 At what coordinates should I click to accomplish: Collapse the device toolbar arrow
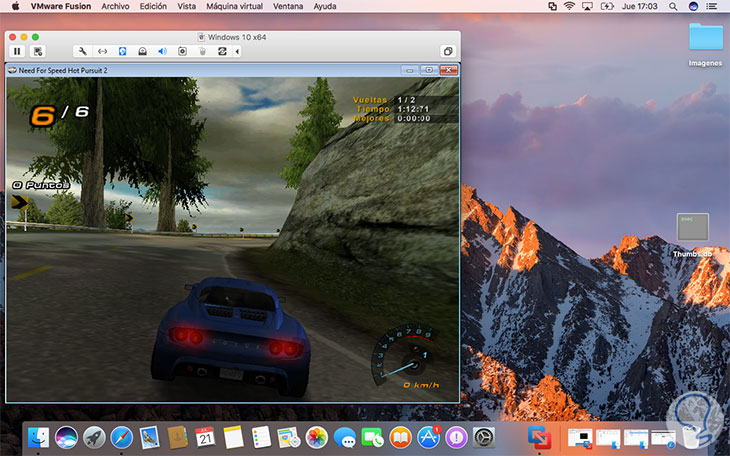pos(237,51)
